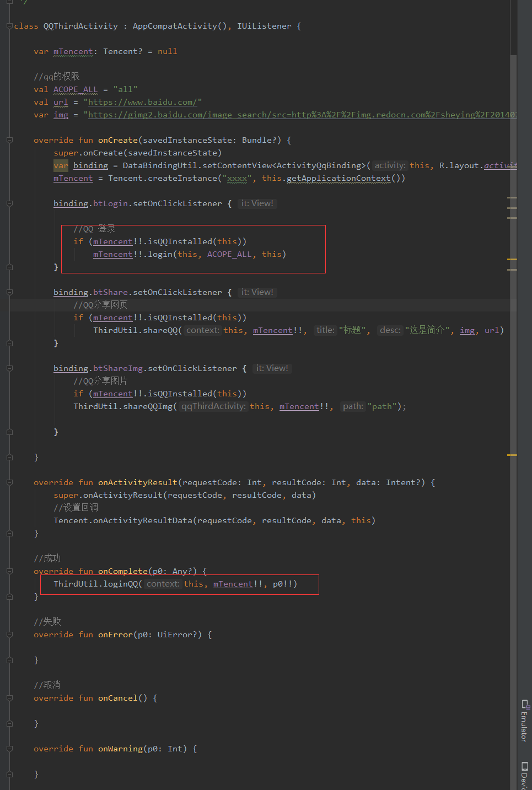532x790 pixels.
Task: Click the url variable declaration name
Action: pyautogui.click(x=61, y=102)
